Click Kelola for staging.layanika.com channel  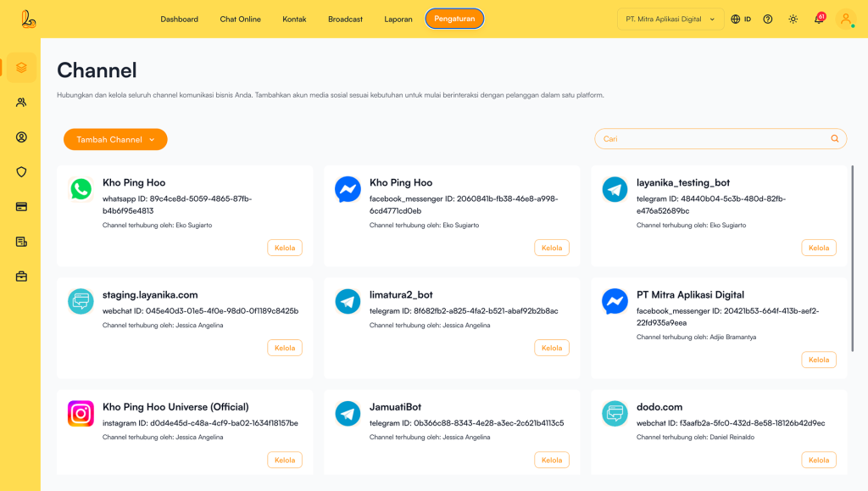(x=285, y=348)
